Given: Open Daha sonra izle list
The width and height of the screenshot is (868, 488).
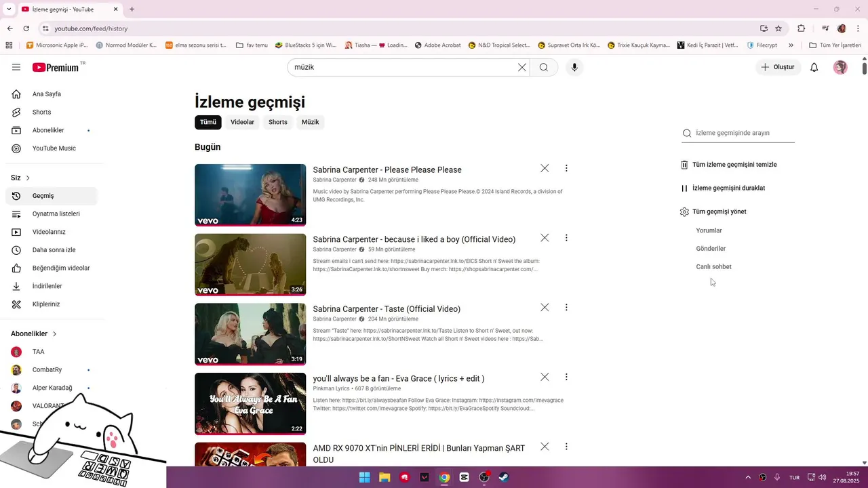Looking at the screenshot, I should click(x=52, y=250).
